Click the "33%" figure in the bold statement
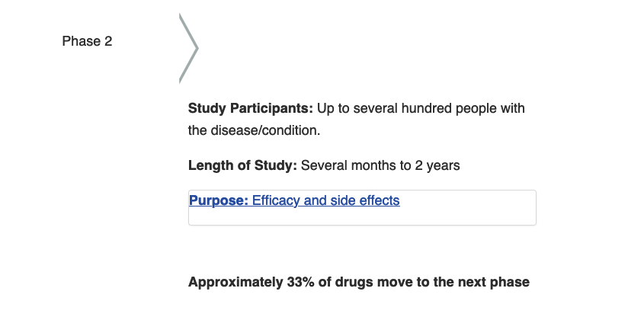 coord(300,282)
